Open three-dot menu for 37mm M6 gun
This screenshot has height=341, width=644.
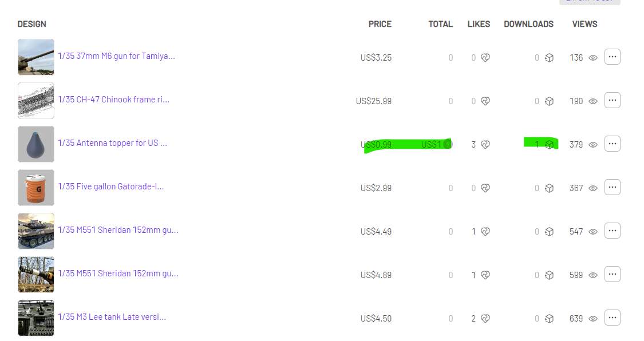[x=613, y=57]
